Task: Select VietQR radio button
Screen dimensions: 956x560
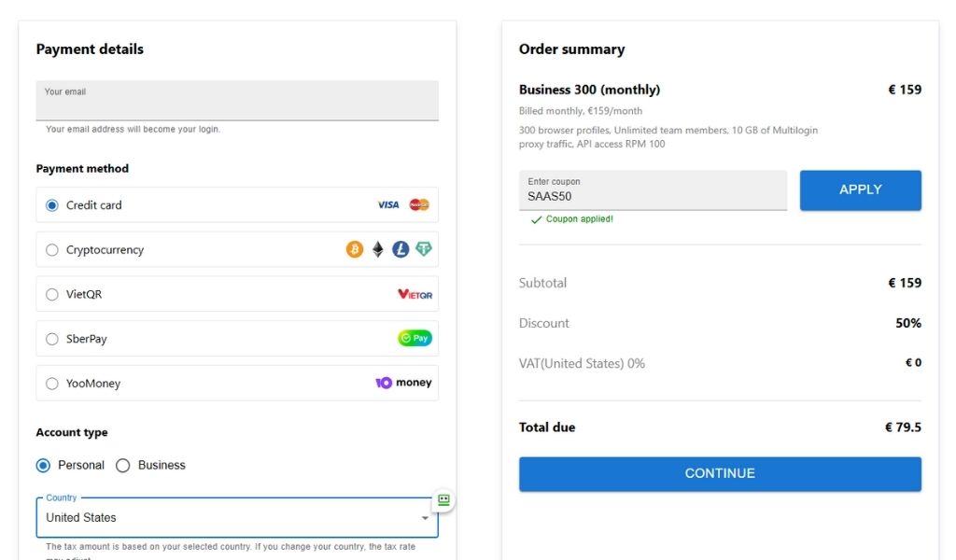Action: (52, 294)
